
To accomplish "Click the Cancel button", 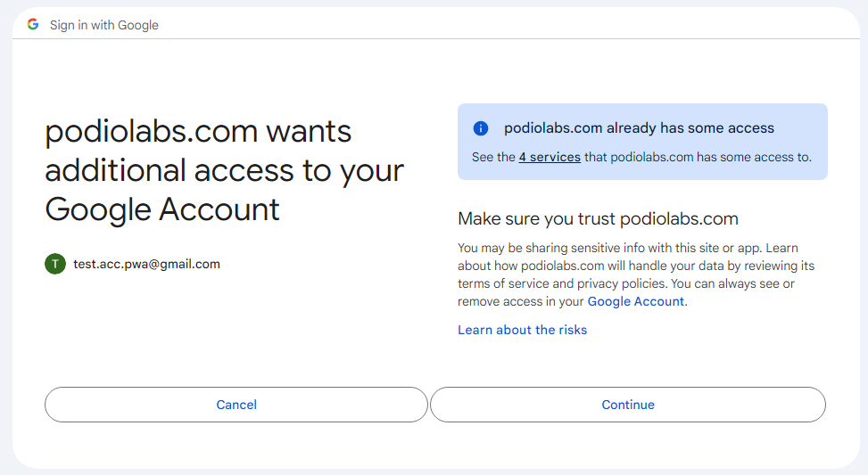I will point(236,405).
